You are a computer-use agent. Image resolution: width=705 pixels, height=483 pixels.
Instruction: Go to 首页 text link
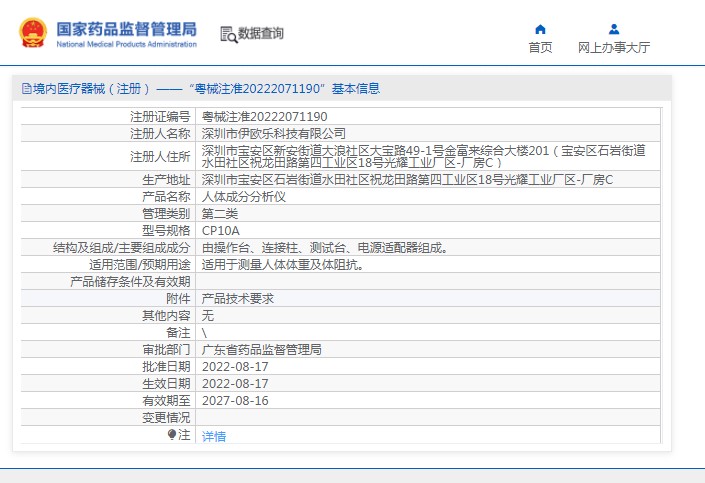[x=540, y=47]
